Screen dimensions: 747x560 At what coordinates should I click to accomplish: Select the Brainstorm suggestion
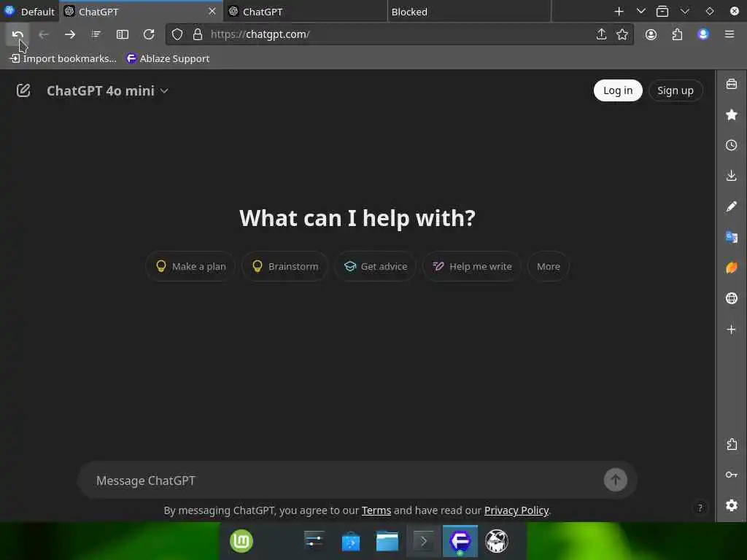coord(285,266)
